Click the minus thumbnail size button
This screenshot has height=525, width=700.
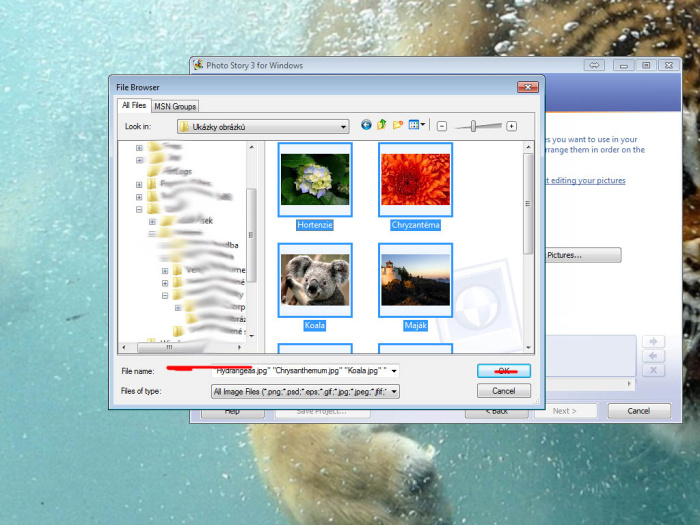click(442, 126)
